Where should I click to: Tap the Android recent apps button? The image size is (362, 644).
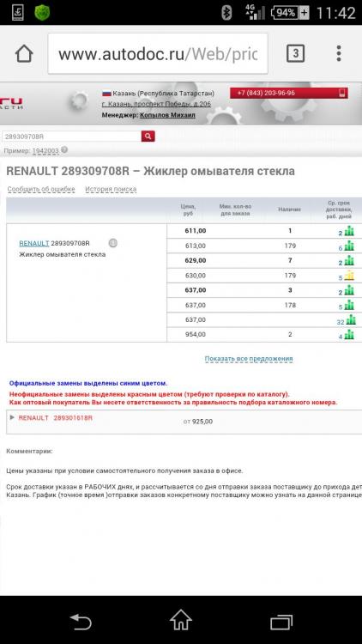(281, 622)
